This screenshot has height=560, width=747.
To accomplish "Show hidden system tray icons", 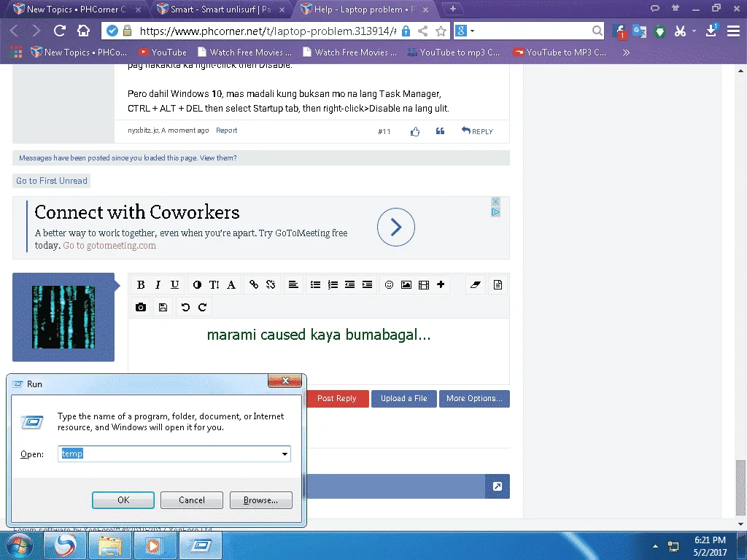I will click(656, 546).
